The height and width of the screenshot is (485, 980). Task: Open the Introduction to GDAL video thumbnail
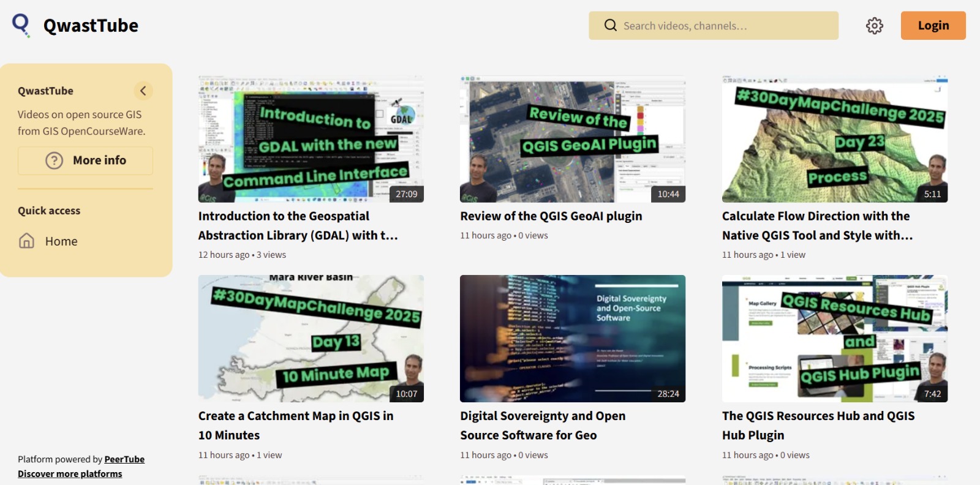tap(311, 139)
